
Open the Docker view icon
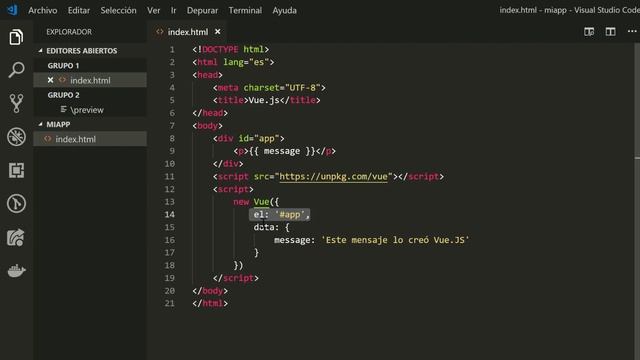(x=16, y=271)
